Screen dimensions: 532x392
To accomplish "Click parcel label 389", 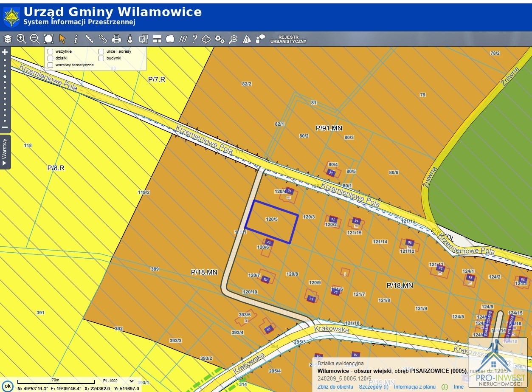I will click(x=155, y=269).
